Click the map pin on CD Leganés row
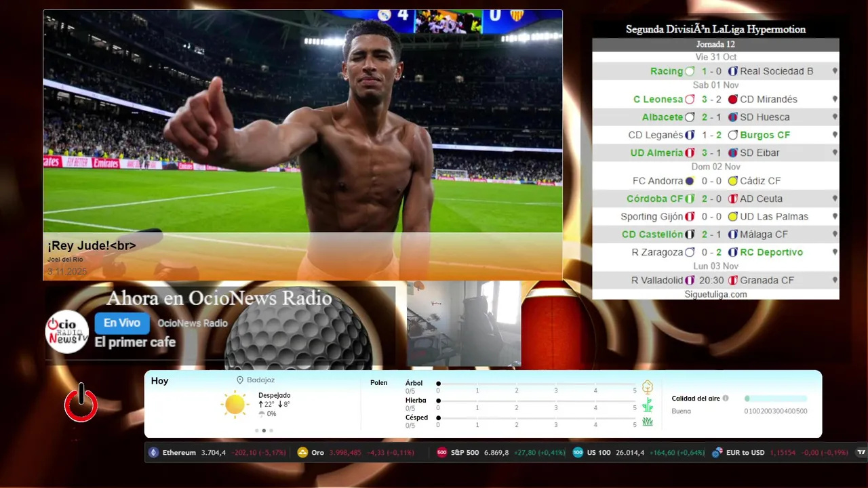The image size is (868, 488). coord(835,135)
